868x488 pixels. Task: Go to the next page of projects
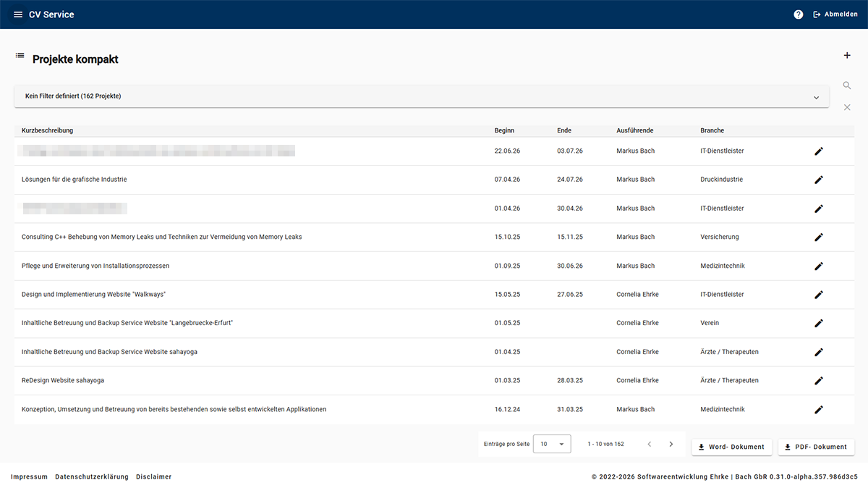pyautogui.click(x=671, y=444)
